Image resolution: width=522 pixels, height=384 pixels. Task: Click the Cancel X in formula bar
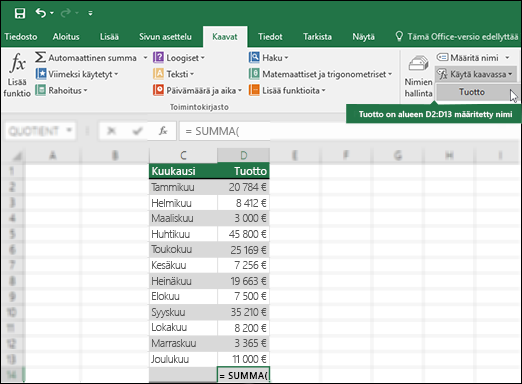(x=112, y=131)
